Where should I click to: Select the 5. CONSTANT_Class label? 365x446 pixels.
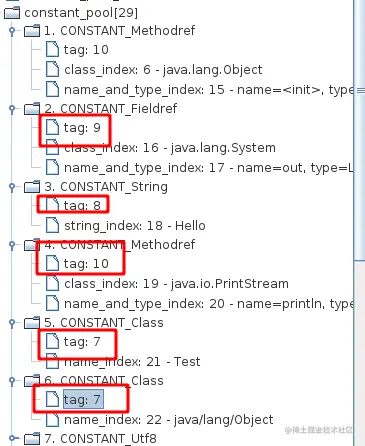click(104, 323)
